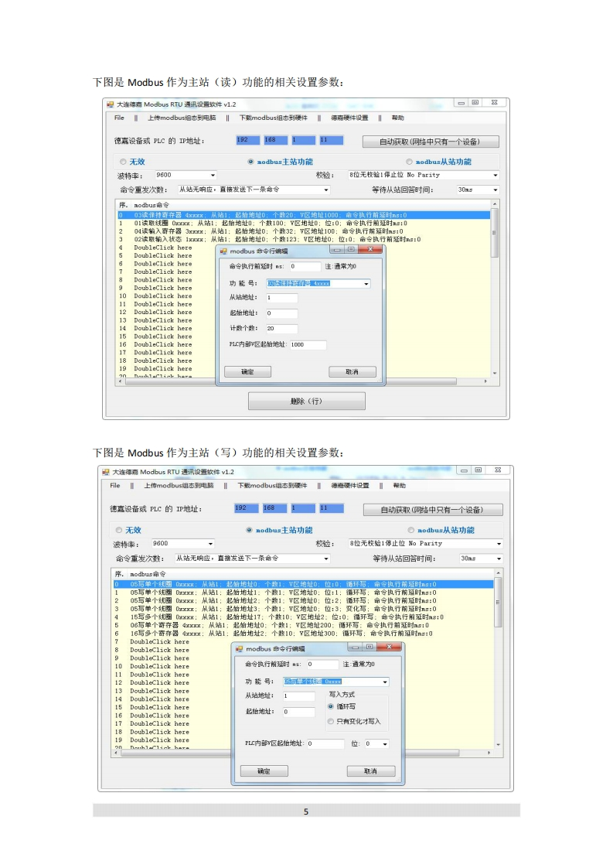Select the 循环写 write mode radio button
This screenshot has height=868, width=613.
pyautogui.click(x=332, y=706)
